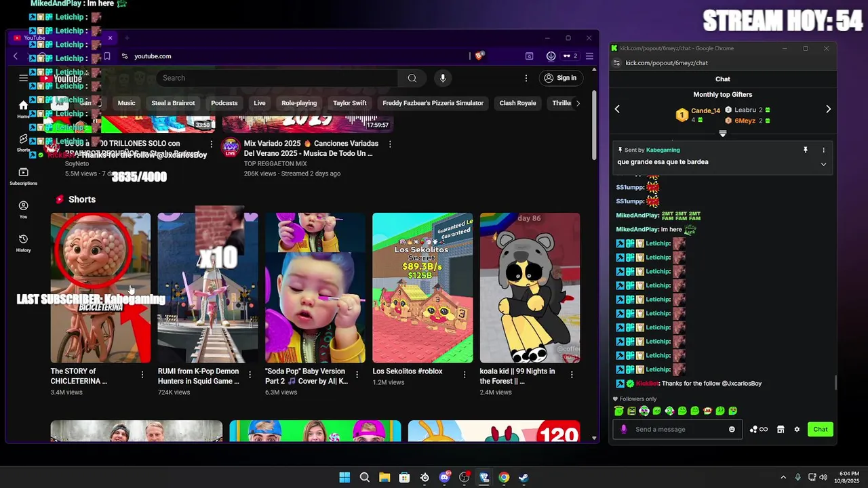The height and width of the screenshot is (488, 868).
Task: Open Subscriptions in YouTube sidebar
Action: 23,176
